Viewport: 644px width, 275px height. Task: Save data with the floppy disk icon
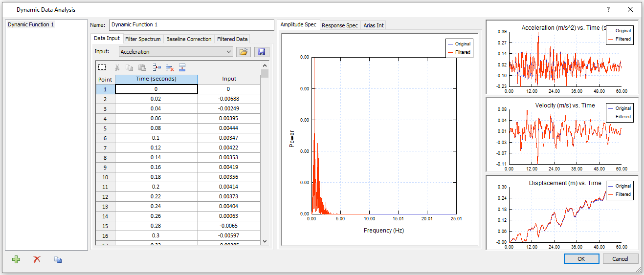262,52
